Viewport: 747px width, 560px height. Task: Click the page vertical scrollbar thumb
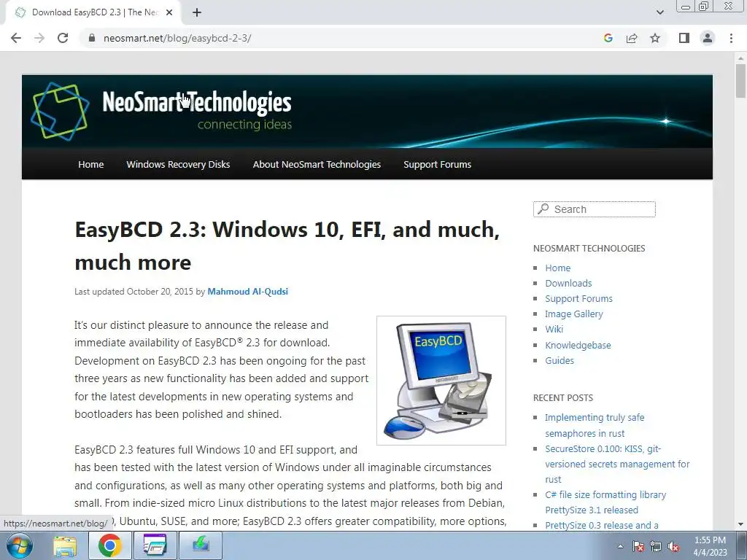pos(740,81)
